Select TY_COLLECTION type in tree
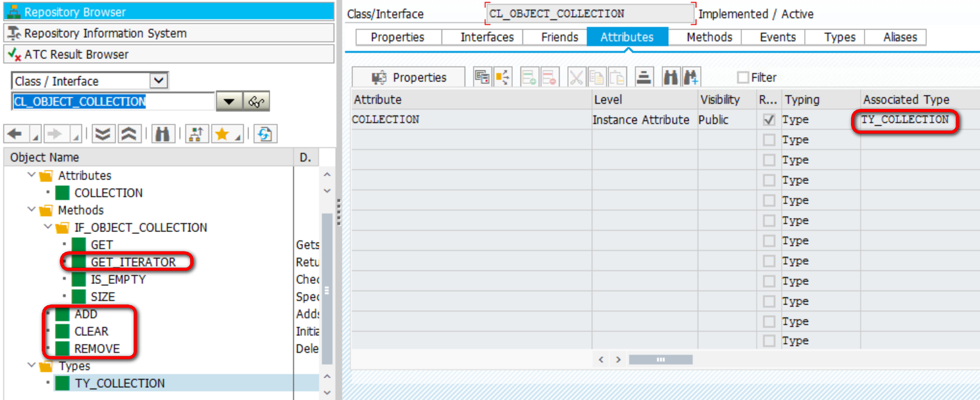This screenshot has height=400, width=980. click(119, 383)
